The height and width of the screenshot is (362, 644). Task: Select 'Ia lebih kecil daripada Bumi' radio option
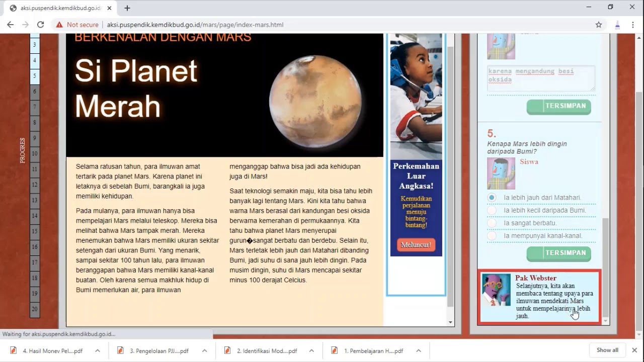[x=492, y=210]
